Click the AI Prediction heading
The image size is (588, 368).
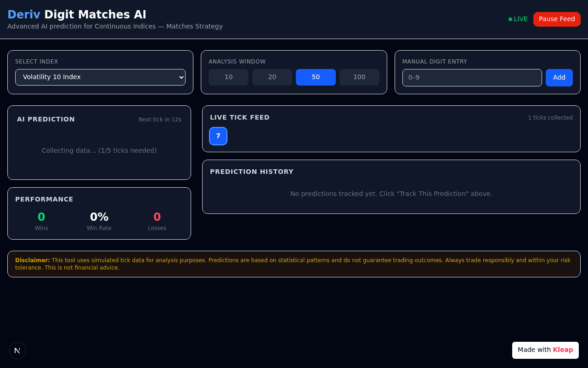[x=46, y=119]
